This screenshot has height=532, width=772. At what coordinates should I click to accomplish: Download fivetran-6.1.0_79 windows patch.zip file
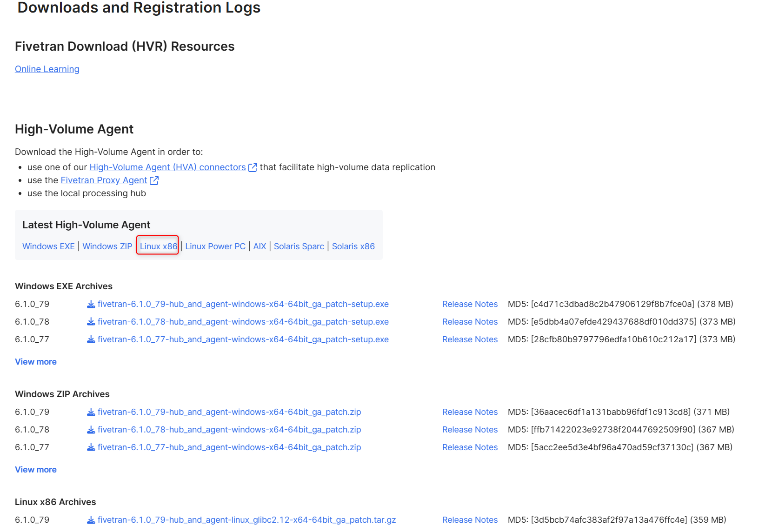click(229, 412)
